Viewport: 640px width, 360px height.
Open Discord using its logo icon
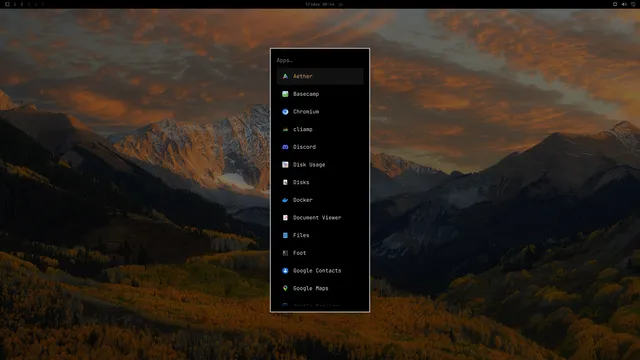(x=285, y=147)
